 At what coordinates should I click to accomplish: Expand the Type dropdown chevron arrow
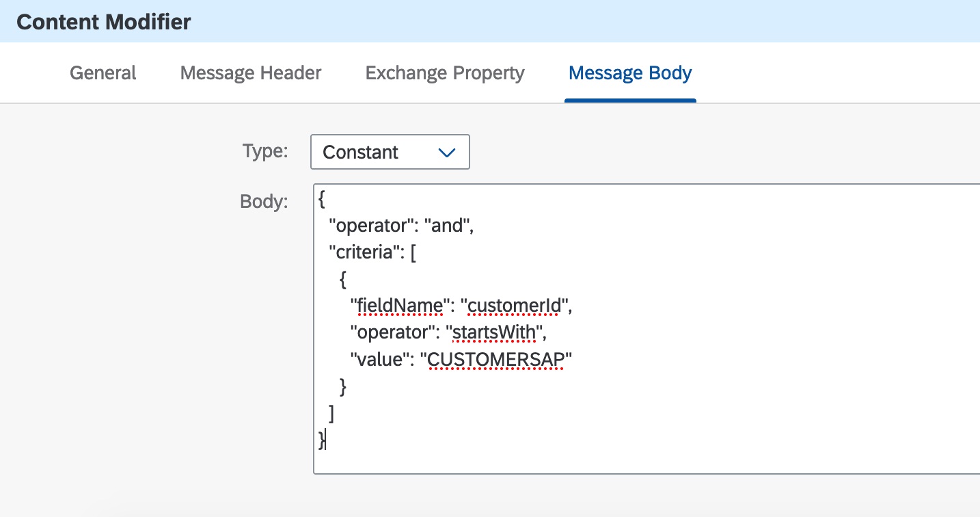tap(446, 153)
